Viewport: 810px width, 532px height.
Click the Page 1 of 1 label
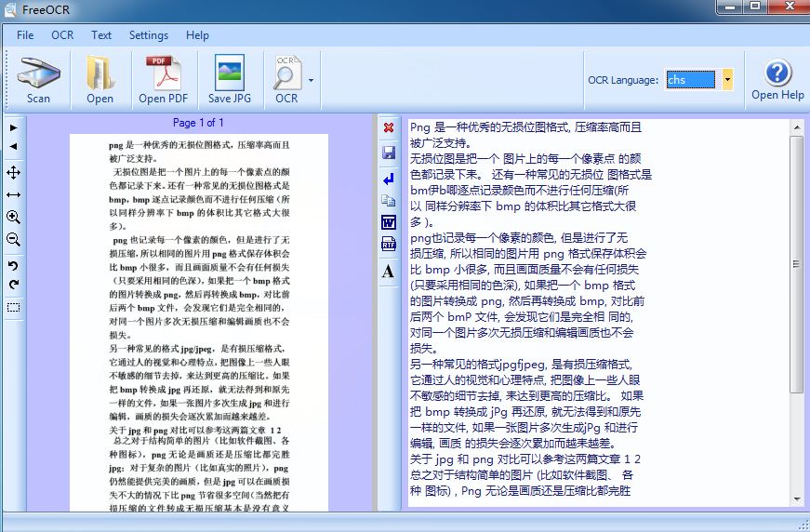pyautogui.click(x=198, y=123)
